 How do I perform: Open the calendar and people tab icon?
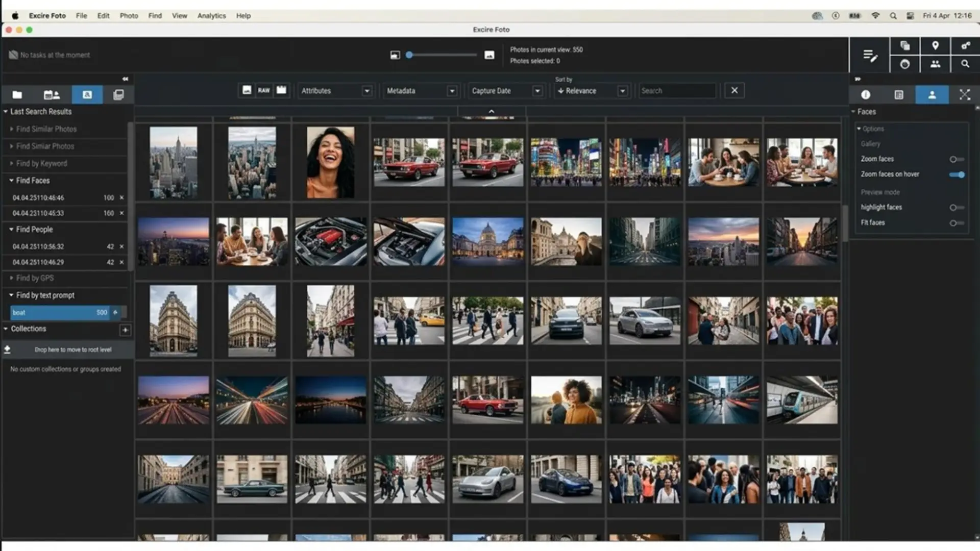pos(52,95)
